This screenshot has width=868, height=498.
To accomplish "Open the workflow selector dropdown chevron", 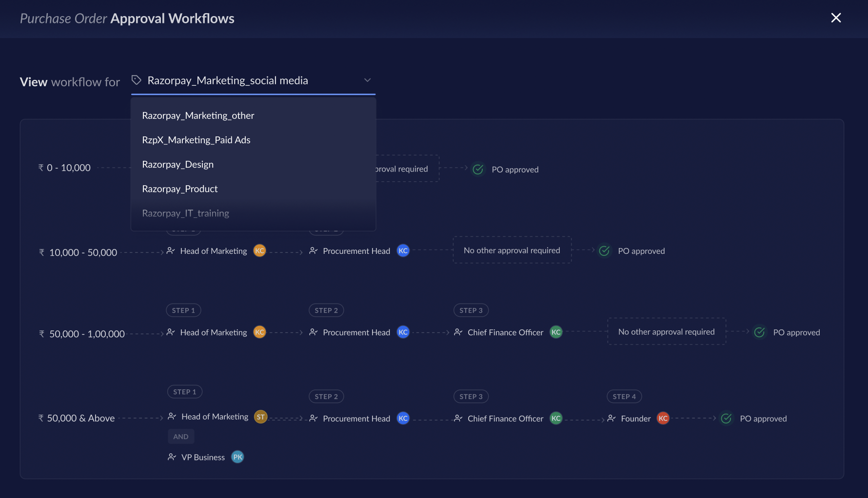I will click(368, 80).
